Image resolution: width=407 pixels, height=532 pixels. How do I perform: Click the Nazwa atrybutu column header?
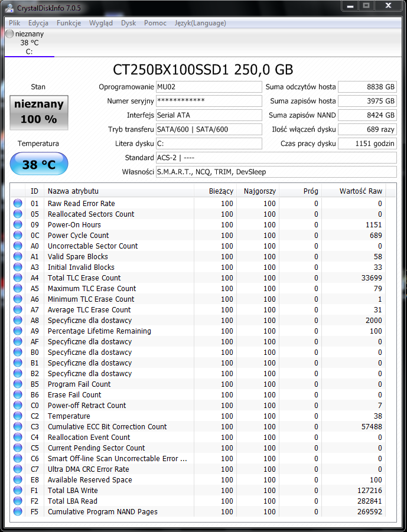coord(119,191)
